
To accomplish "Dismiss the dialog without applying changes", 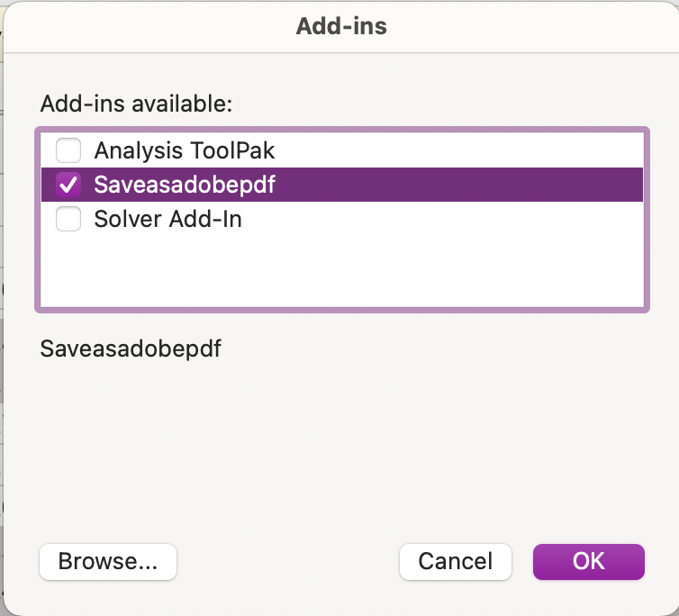I will pyautogui.click(x=455, y=562).
